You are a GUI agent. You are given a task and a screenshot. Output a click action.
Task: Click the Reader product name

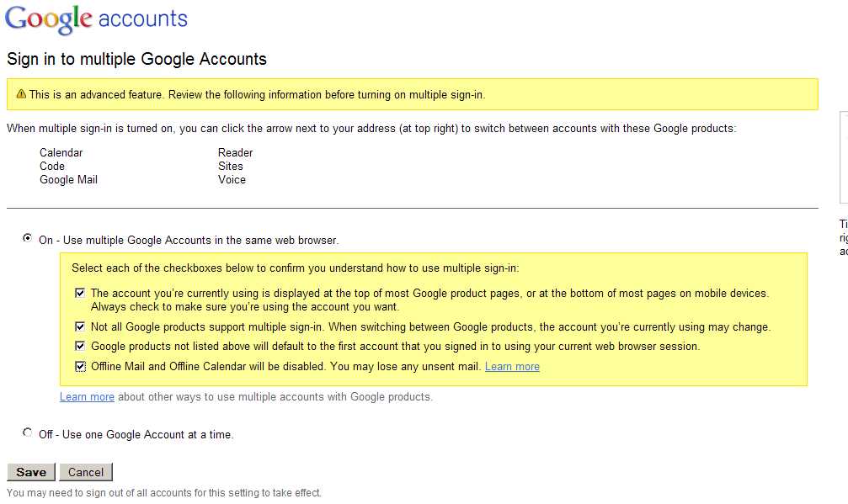click(235, 153)
